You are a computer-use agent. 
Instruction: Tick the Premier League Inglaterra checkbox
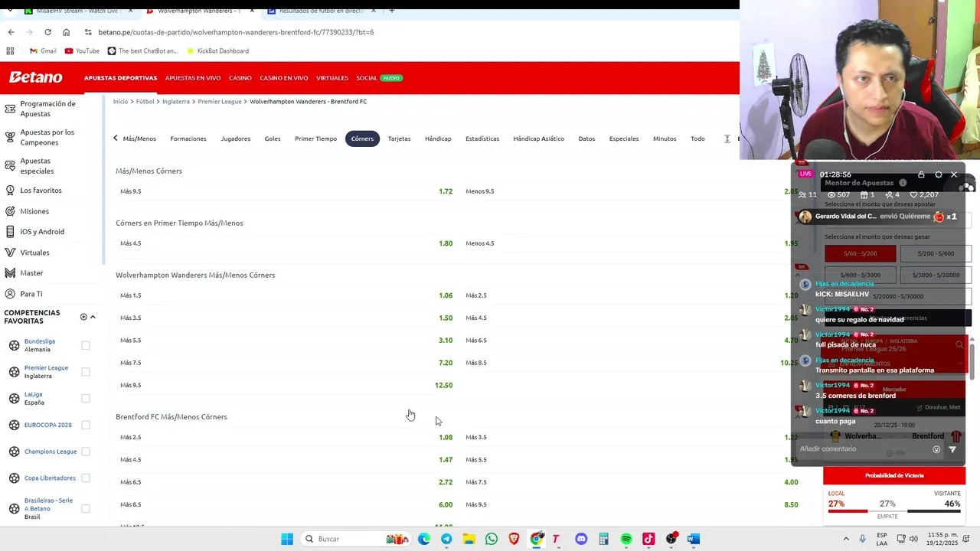(x=86, y=372)
